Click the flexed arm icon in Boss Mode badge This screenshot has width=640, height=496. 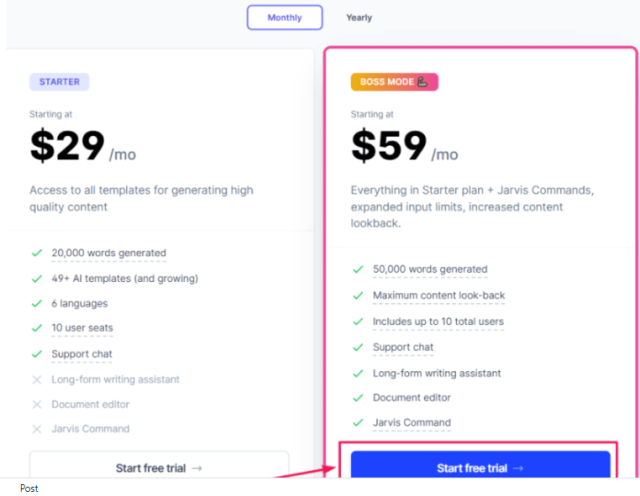click(x=423, y=82)
